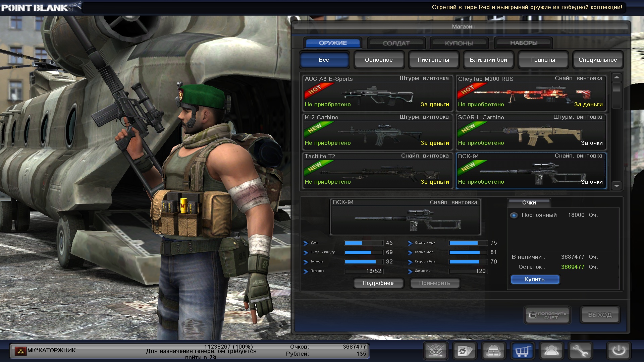Filter weapons by Основное
The width and height of the screenshot is (644, 362).
[379, 60]
